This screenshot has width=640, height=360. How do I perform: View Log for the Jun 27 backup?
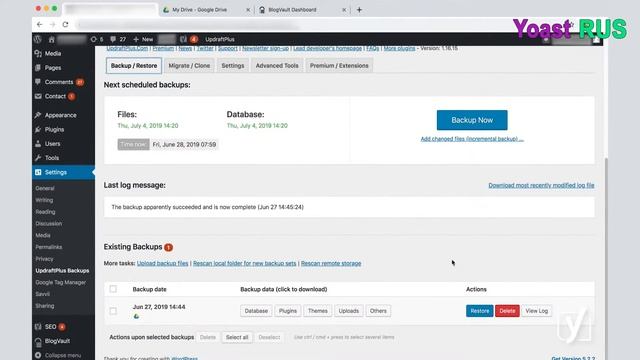pos(536,311)
